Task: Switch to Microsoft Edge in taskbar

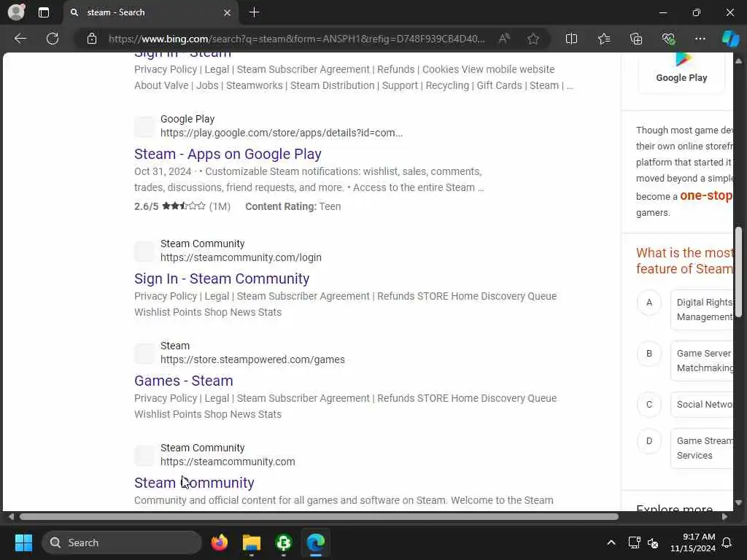Action: point(315,542)
